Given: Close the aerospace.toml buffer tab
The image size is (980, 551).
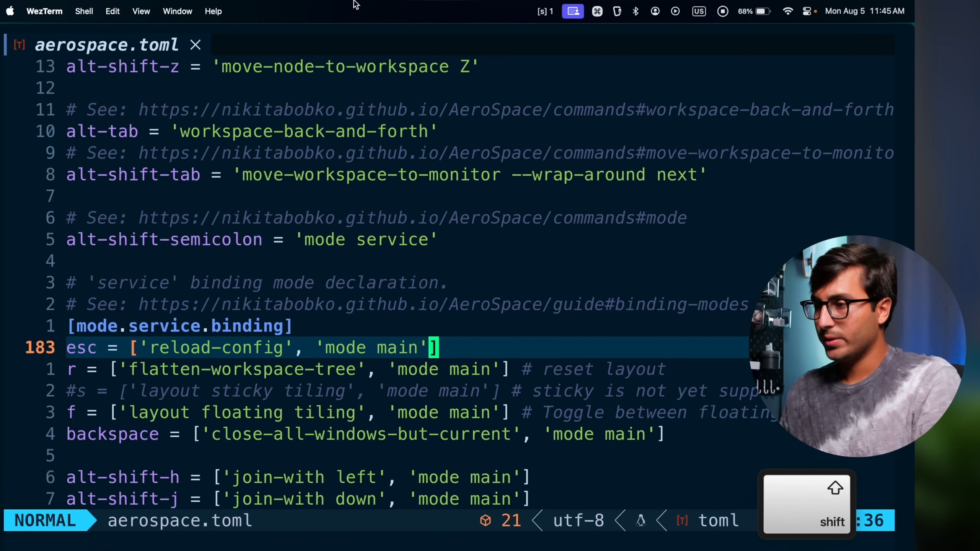Looking at the screenshot, I should pos(195,45).
